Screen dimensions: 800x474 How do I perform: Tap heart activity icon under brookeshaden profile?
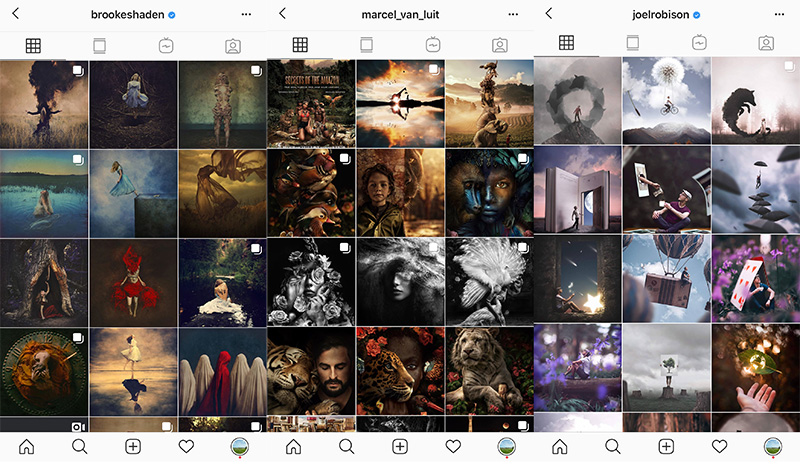[186, 447]
